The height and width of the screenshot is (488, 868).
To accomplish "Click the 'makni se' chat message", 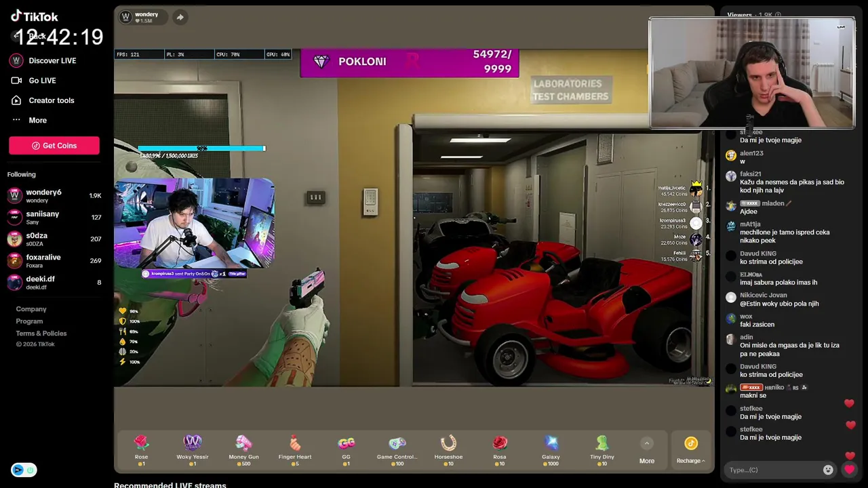I will click(x=753, y=396).
